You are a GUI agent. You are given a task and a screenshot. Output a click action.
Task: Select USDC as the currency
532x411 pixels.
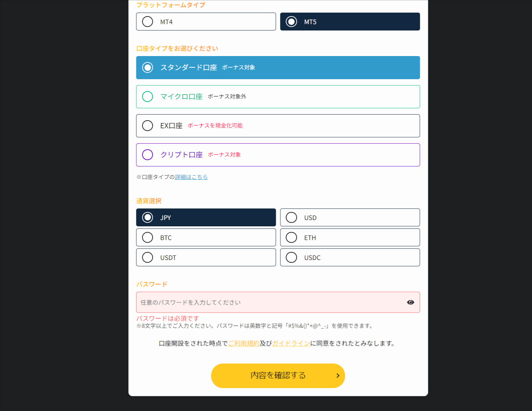349,257
